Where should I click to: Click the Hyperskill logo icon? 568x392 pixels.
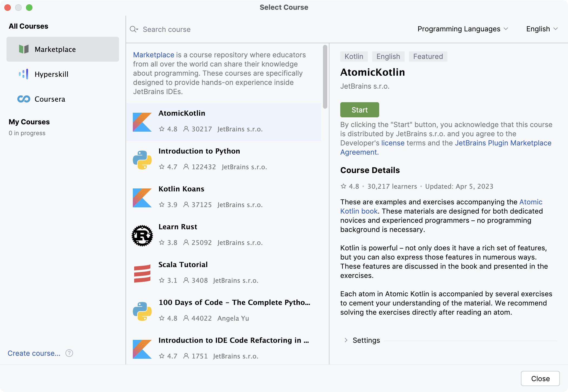[24, 74]
